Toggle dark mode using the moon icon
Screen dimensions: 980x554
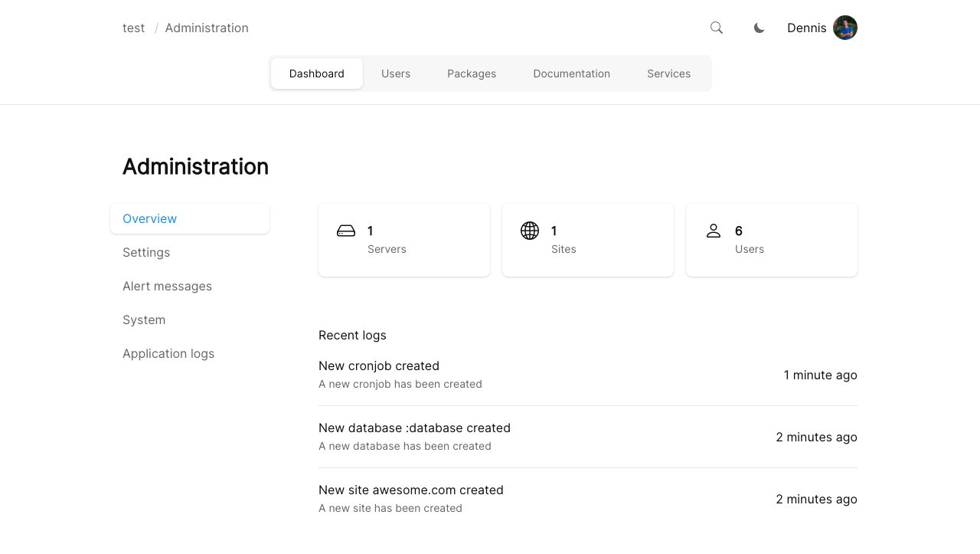759,28
